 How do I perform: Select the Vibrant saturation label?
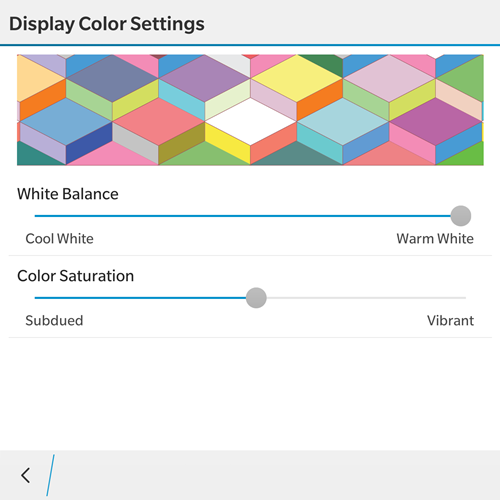pyautogui.click(x=450, y=321)
